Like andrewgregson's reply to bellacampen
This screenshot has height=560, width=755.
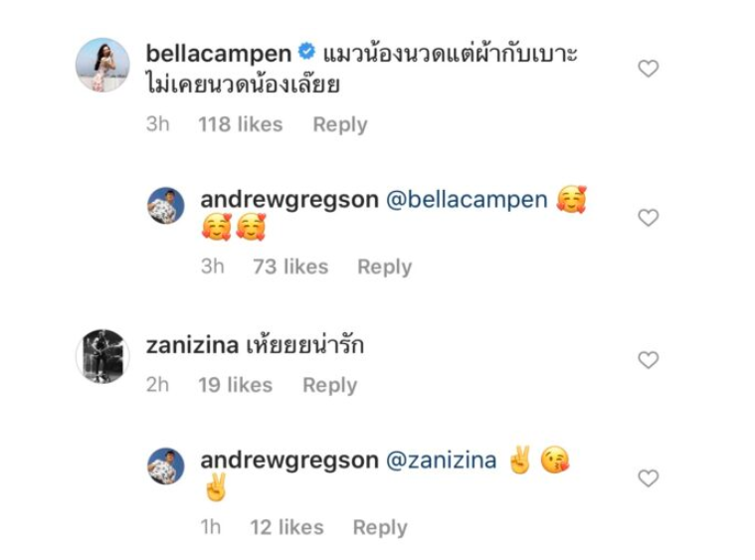pyautogui.click(x=649, y=218)
